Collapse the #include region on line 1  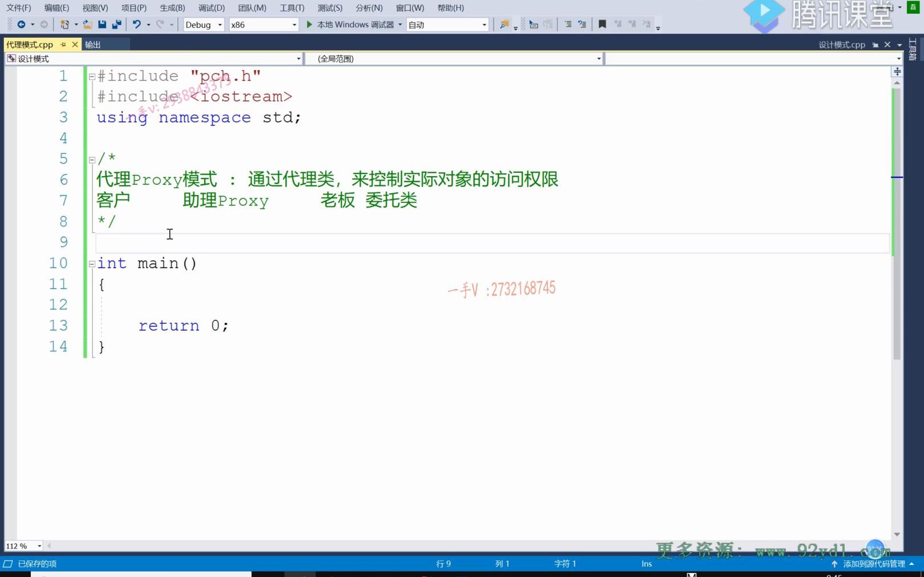92,76
